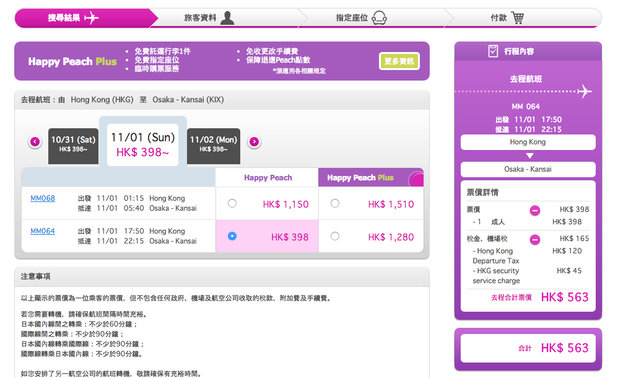This screenshot has height=378, width=618.
Task: Click the airplane icon in search results step
Action: click(x=91, y=18)
